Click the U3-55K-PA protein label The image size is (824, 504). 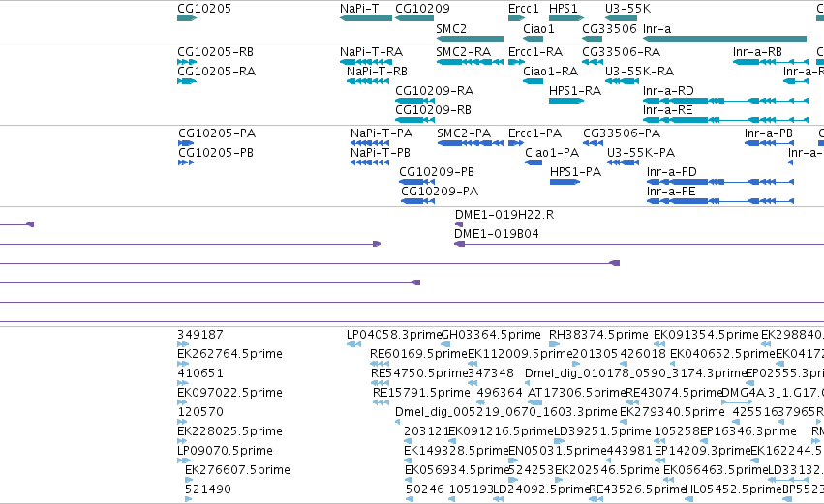pos(641,153)
